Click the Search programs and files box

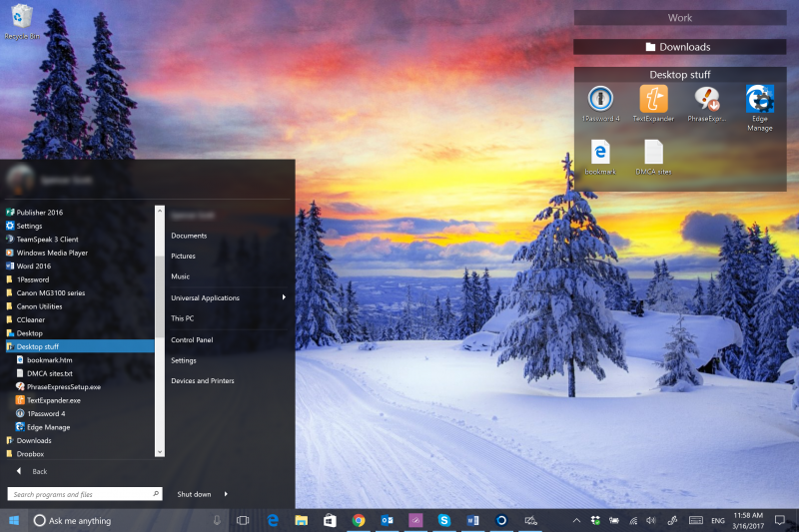pos(80,494)
